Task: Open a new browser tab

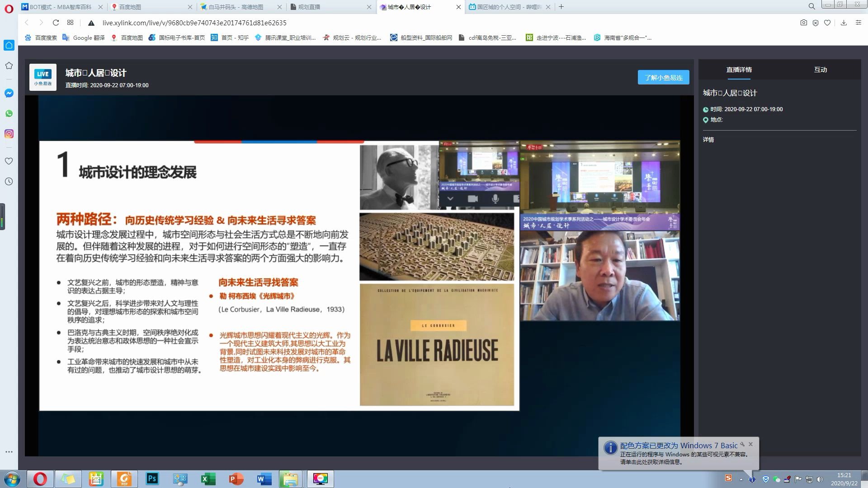Action: (x=561, y=7)
